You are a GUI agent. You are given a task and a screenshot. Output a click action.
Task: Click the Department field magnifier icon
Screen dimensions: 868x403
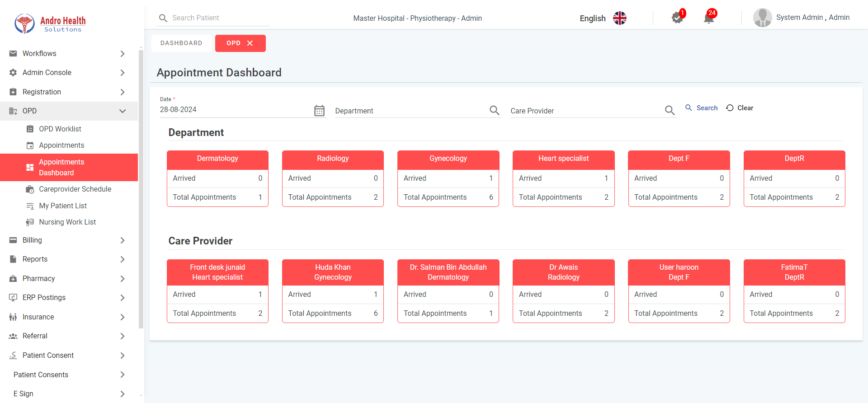(x=494, y=110)
